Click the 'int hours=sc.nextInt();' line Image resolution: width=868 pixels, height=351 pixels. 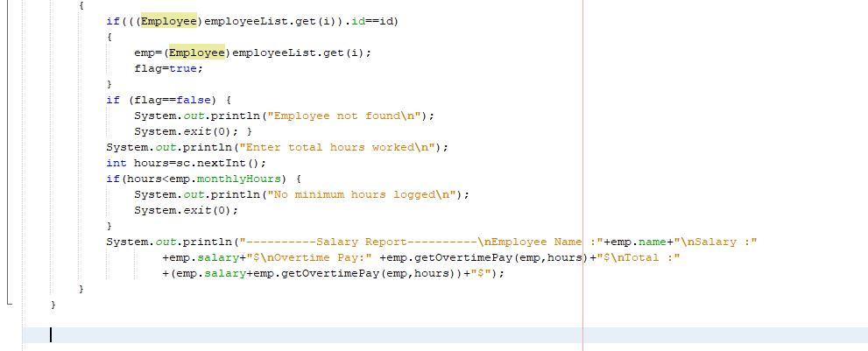[x=187, y=163]
